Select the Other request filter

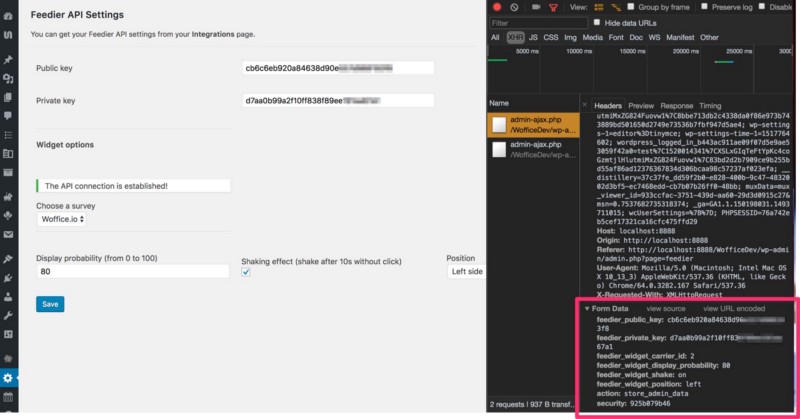click(709, 37)
